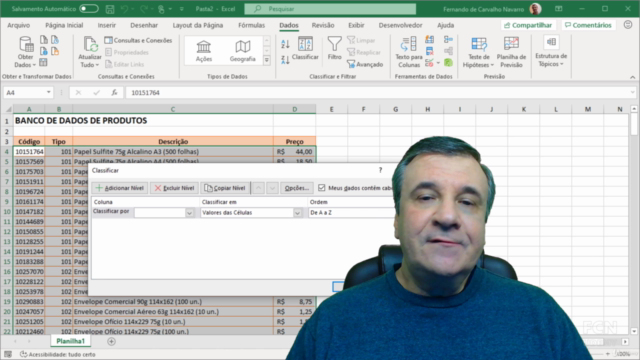The height and width of the screenshot is (360, 640).
Task: Select the row 1 header
Action: click(x=7, y=121)
